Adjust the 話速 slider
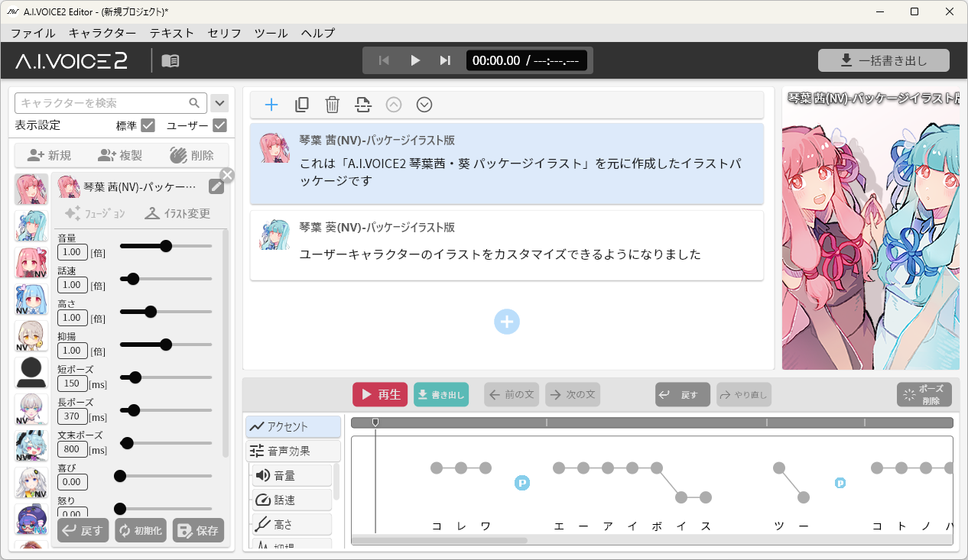968x560 pixels. click(166, 279)
